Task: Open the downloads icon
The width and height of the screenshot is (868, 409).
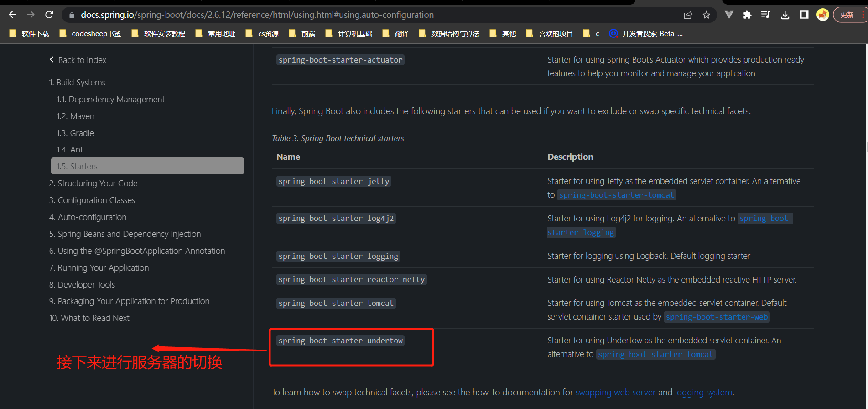Action: [785, 15]
